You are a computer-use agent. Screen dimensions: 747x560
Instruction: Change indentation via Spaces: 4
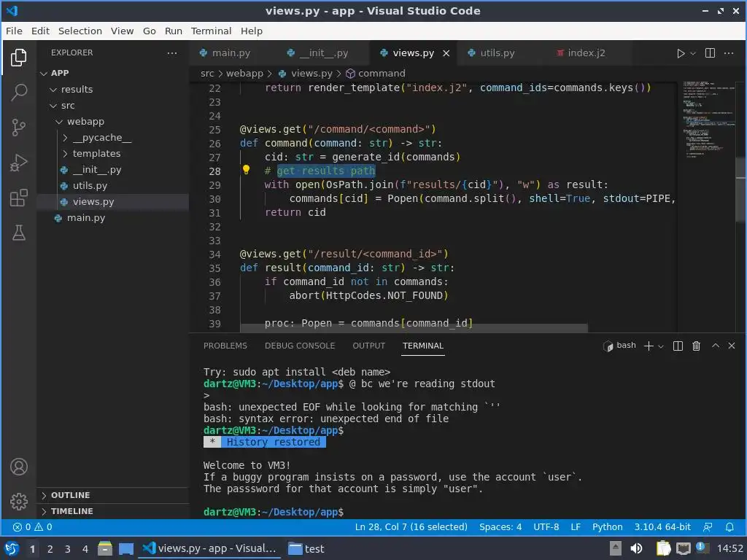tap(500, 527)
